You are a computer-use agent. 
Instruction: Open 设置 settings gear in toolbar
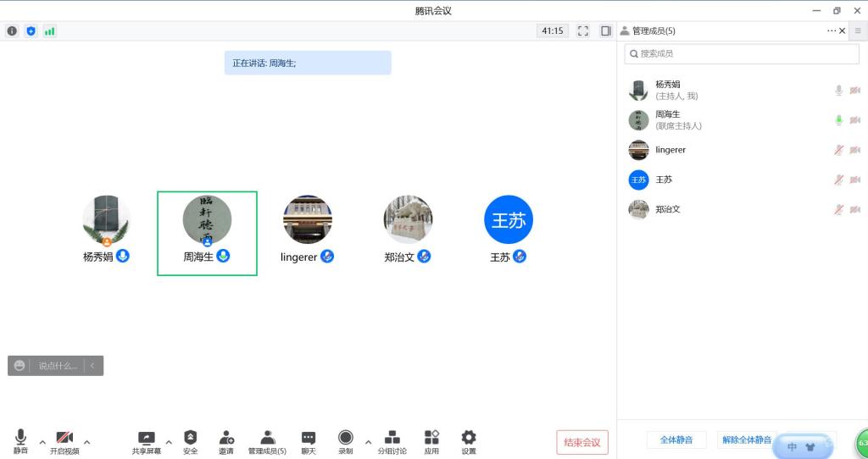point(469,438)
